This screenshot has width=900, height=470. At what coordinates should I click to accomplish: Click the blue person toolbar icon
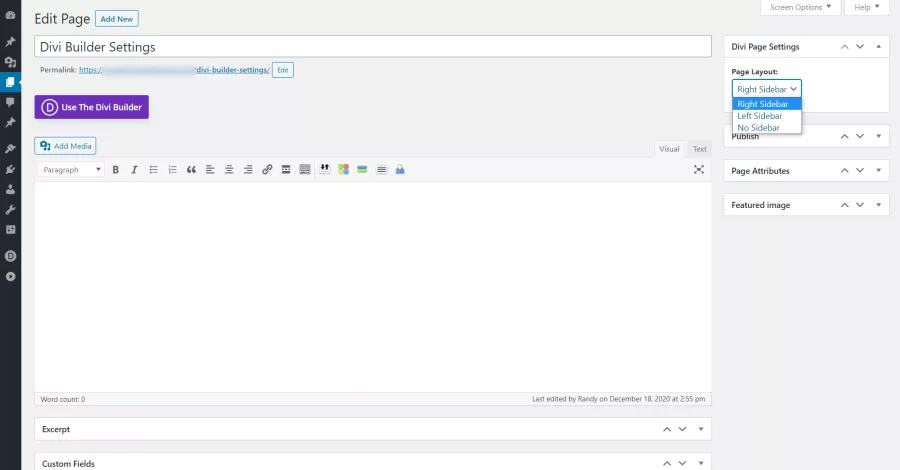point(400,169)
